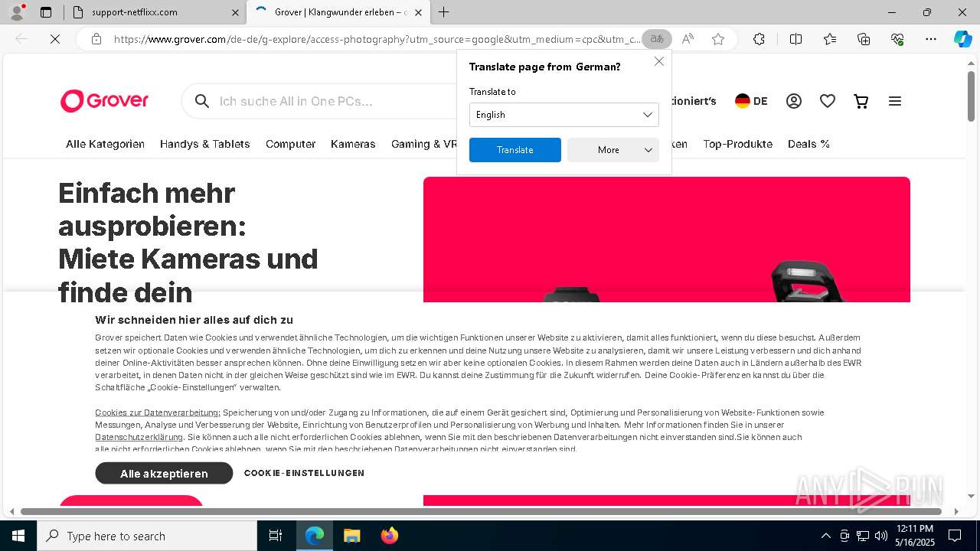Click the Type here to search box
This screenshot has height=551, width=980.
coord(147,536)
